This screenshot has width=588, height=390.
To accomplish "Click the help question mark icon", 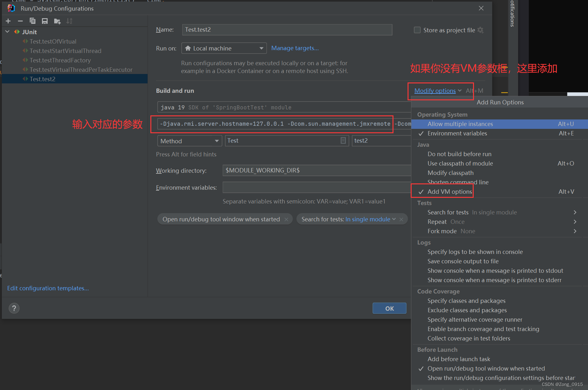I will click(14, 308).
